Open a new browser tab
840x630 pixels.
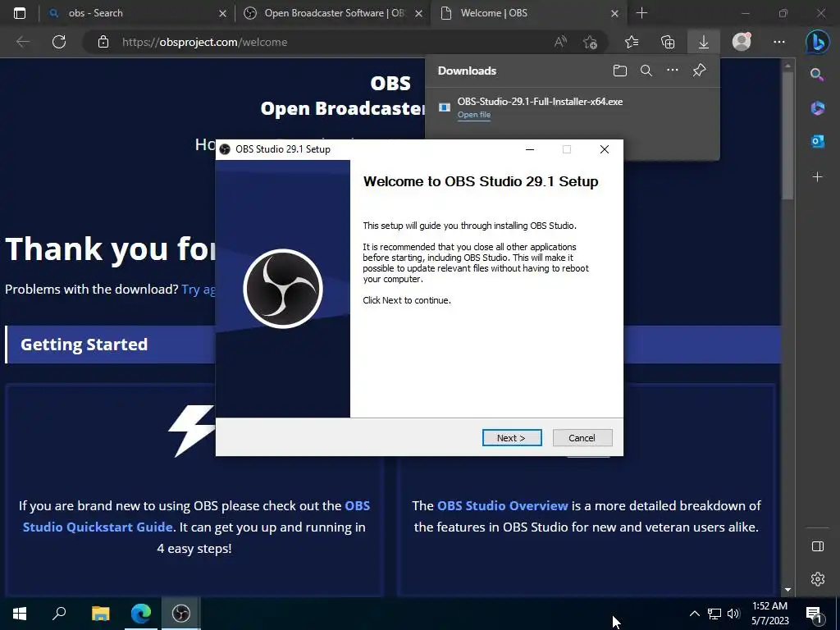[x=641, y=13]
